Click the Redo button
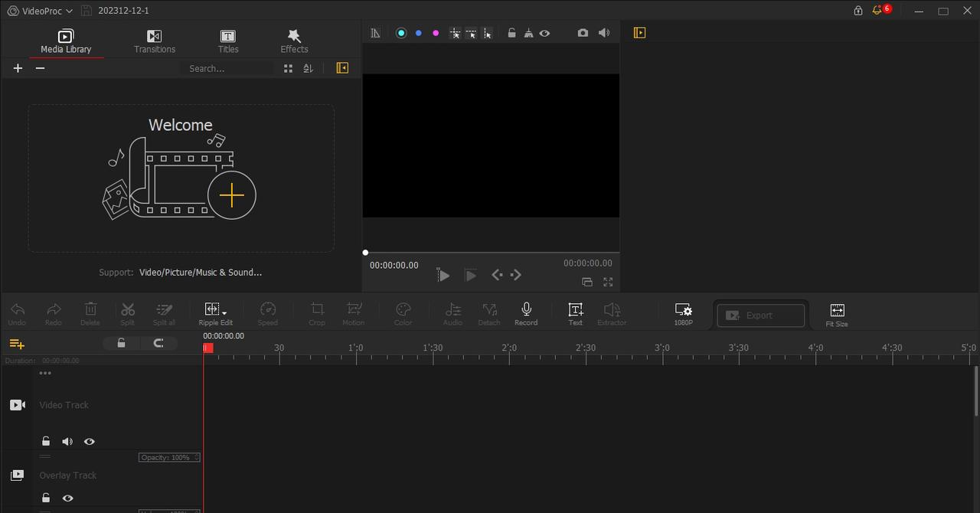980x513 pixels. (x=54, y=314)
